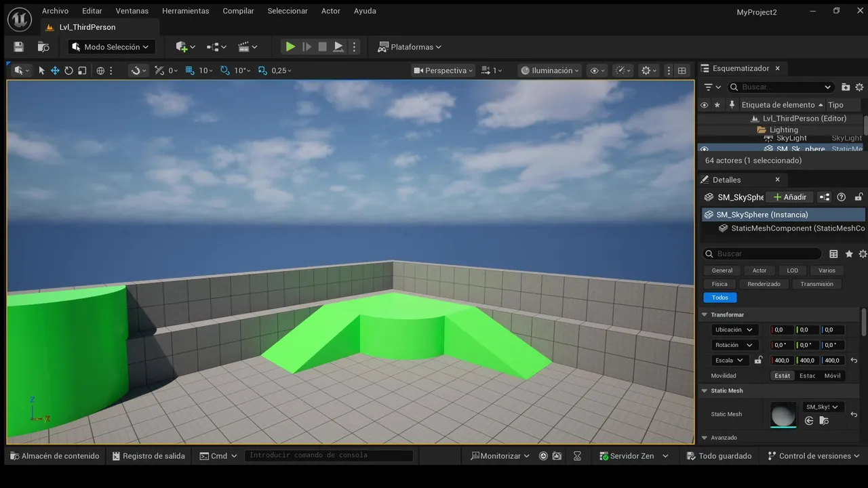868x488 pixels.
Task: Show favorites with the star icon in Details
Action: 849,253
